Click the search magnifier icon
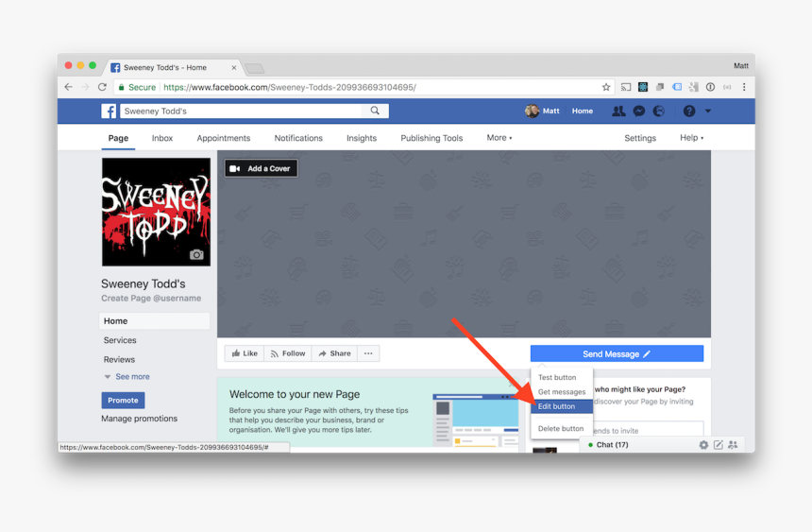The height and width of the screenshot is (532, 812). (x=375, y=111)
